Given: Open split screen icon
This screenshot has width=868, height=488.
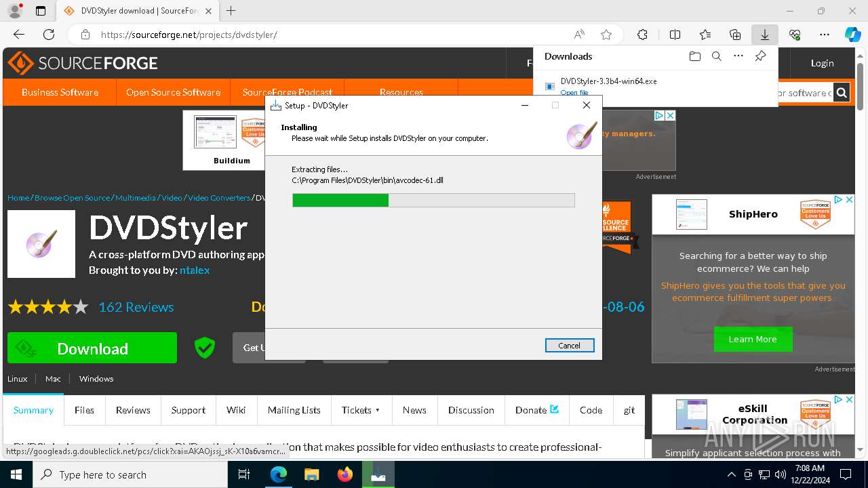Looking at the screenshot, I should click(x=675, y=35).
